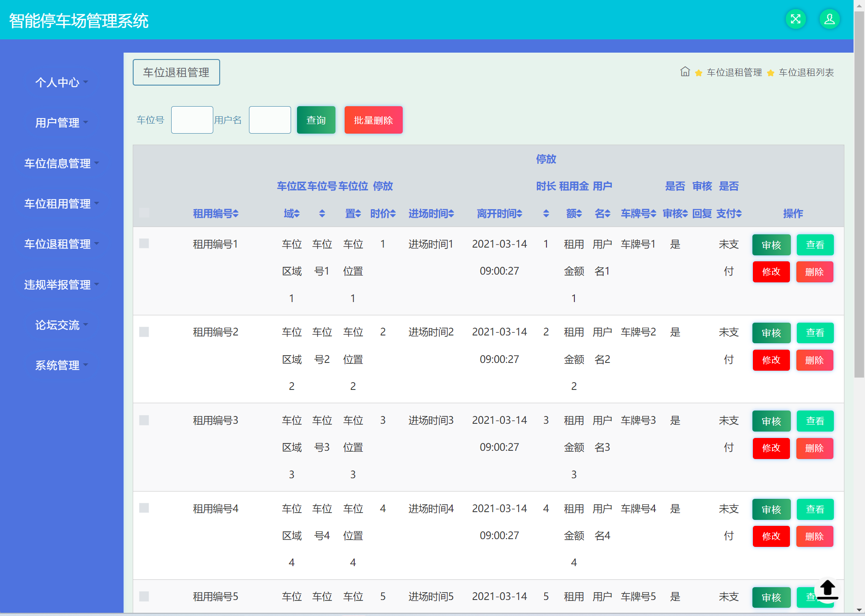
Task: Select the 车位退租管理 page tab
Action: tap(176, 72)
